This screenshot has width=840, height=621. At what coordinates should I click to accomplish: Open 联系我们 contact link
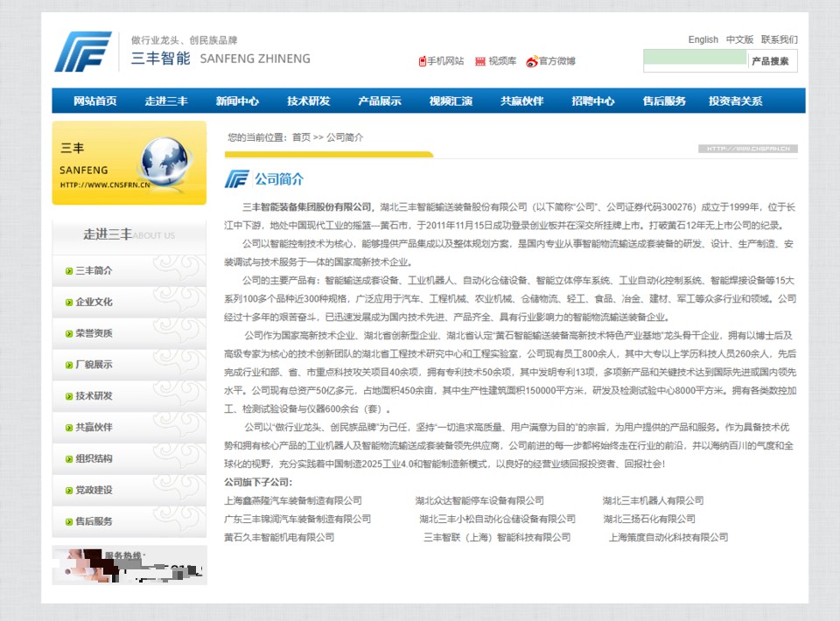click(779, 39)
